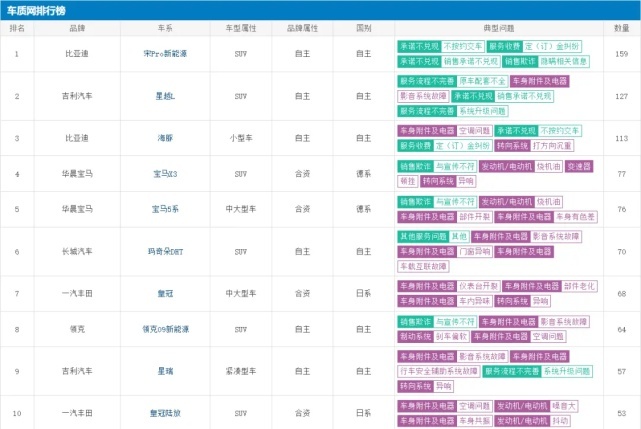Click the 烧机油 tag in 宝马5系 row
This screenshot has height=429, width=641.
tap(548, 202)
